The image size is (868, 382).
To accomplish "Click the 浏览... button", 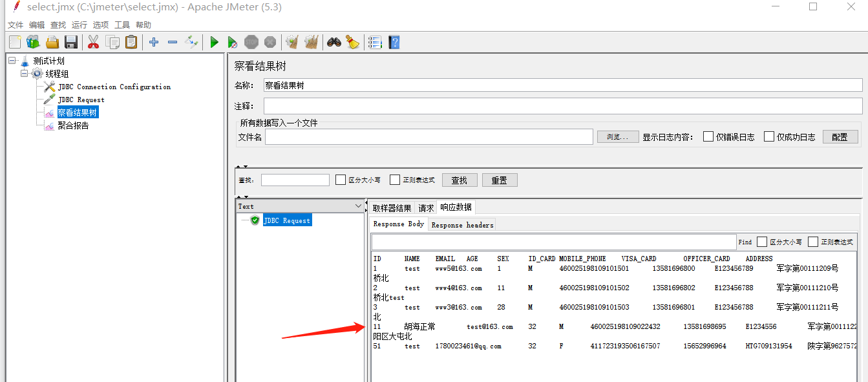I will click(618, 136).
